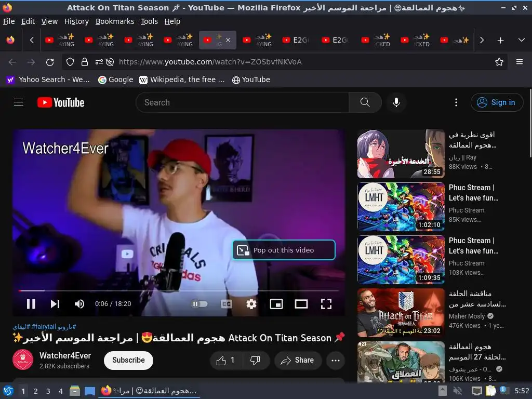Subscribe to Watcher4Ever channel
The width and height of the screenshot is (532, 399).
[x=128, y=360]
